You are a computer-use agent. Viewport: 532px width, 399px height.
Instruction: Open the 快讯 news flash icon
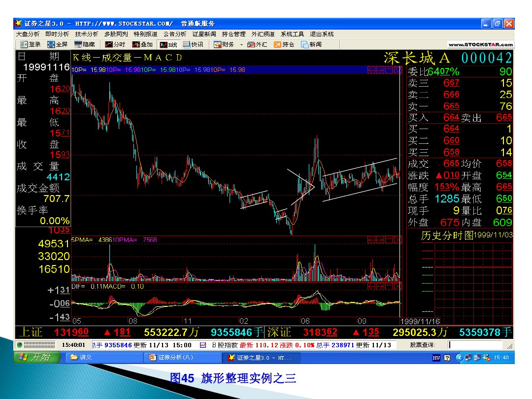(193, 44)
